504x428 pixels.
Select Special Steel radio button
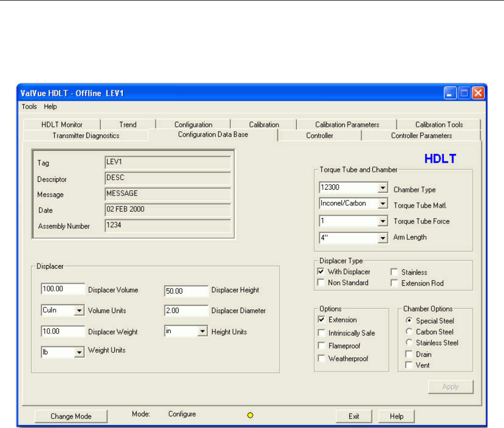click(x=409, y=320)
